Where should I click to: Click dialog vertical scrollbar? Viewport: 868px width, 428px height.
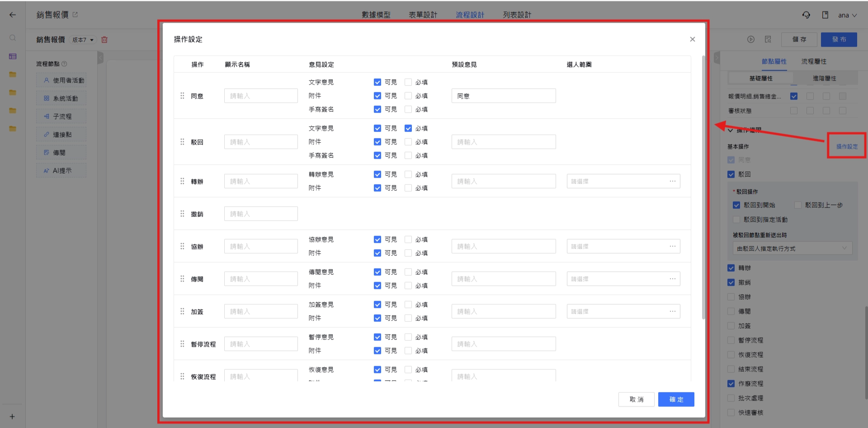[x=703, y=187]
